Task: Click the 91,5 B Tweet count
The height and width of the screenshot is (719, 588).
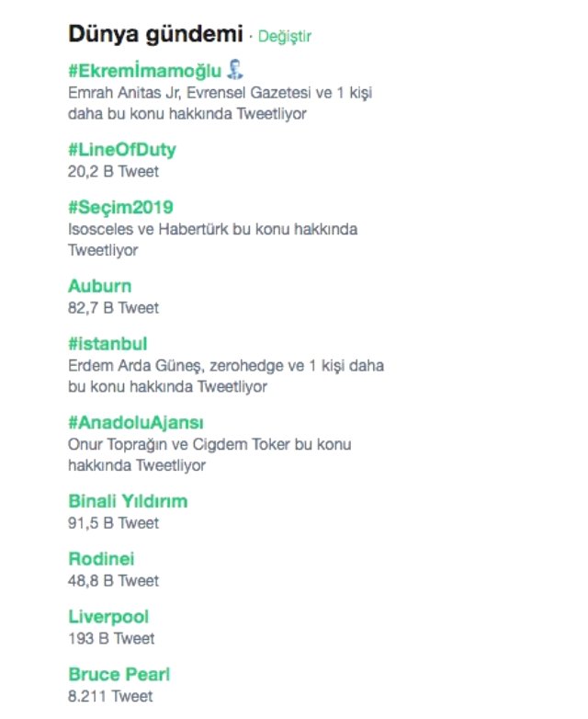Action: (113, 523)
